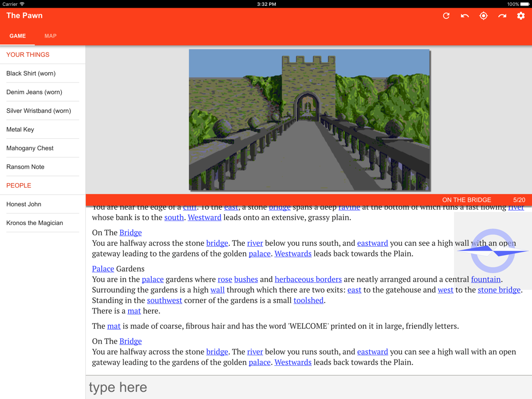Image resolution: width=532 pixels, height=399 pixels.
Task: Select Denim Jeans (worn) item
Action: tap(43, 92)
